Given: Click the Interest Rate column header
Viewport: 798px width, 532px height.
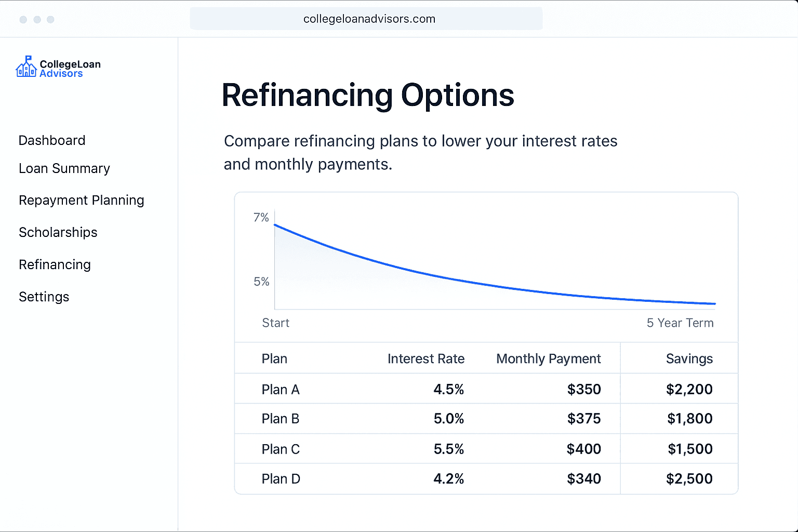Looking at the screenshot, I should [425, 358].
